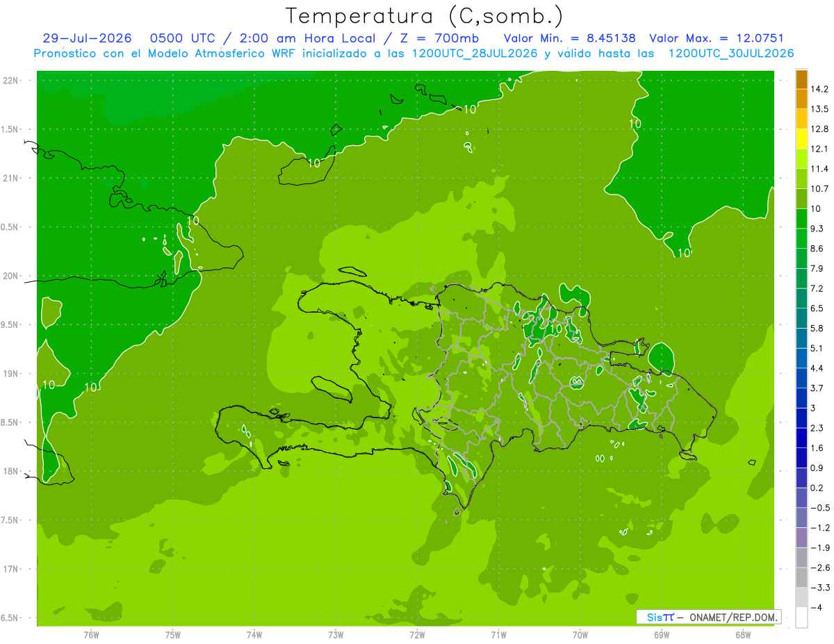834x644 pixels.
Task: Click the 'ONAMET/REP.DOM.' credit label
Action: [x=733, y=617]
